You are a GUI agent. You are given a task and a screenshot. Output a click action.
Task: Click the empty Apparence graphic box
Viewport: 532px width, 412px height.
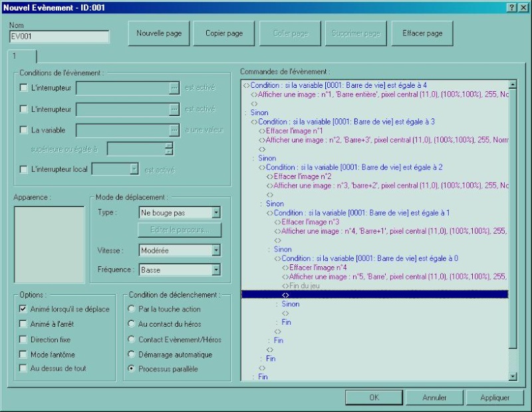coord(49,244)
